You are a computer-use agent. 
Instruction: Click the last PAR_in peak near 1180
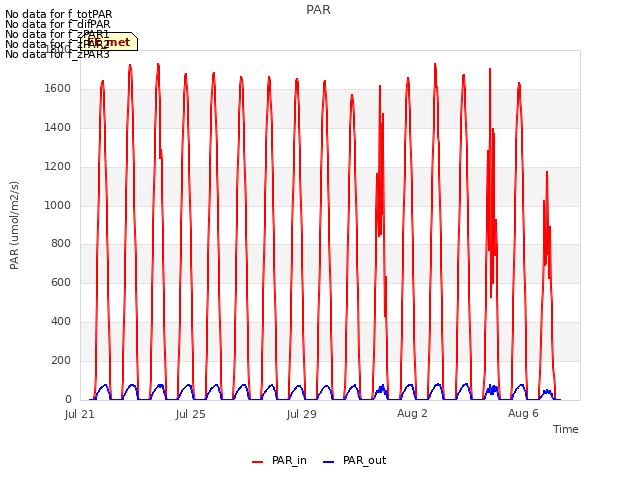547,172
